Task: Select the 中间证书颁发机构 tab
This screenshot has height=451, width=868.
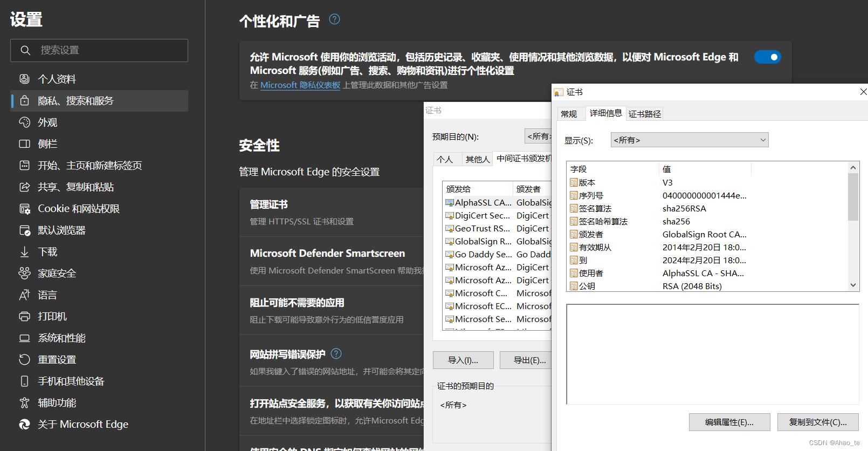Action: click(523, 158)
